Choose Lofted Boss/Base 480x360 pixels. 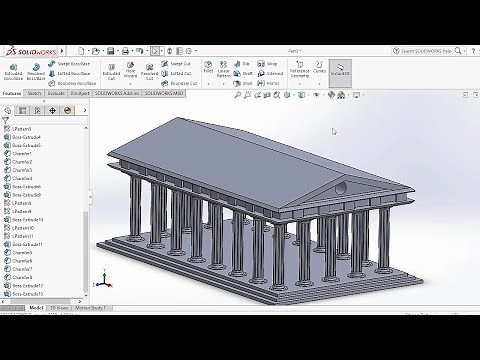pyautogui.click(x=69, y=73)
